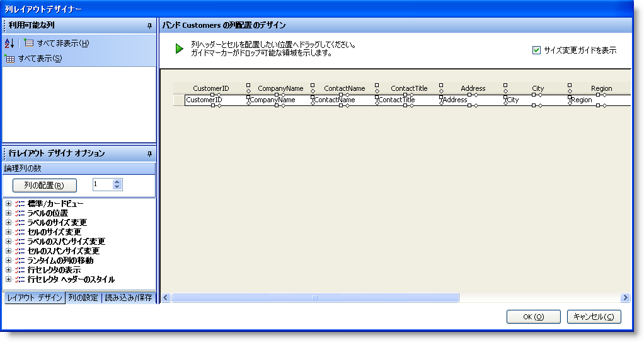Image resolution: width=644 pixels, height=342 pixels.
Task: Expand the 標準/カードビュー node
Action: [8, 203]
